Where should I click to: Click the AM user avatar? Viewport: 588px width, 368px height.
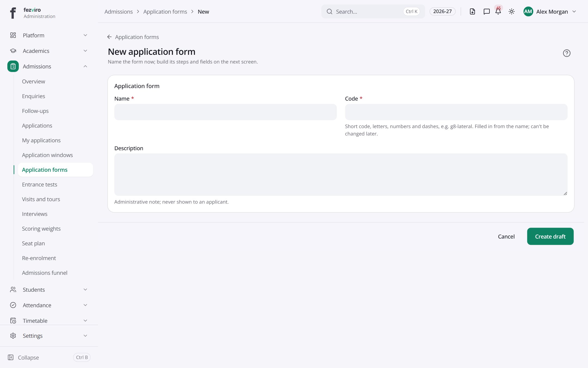[x=528, y=11]
